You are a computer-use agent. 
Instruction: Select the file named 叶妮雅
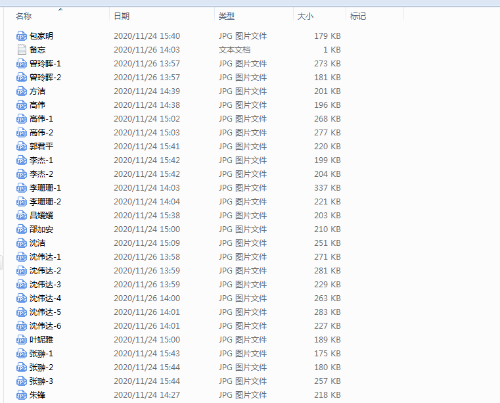pos(41,340)
